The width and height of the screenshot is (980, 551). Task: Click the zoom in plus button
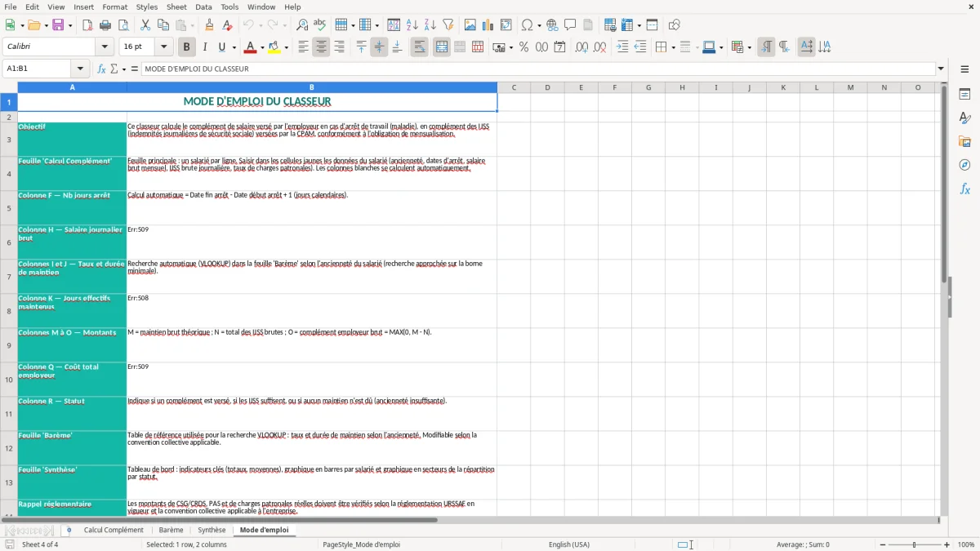947,544
